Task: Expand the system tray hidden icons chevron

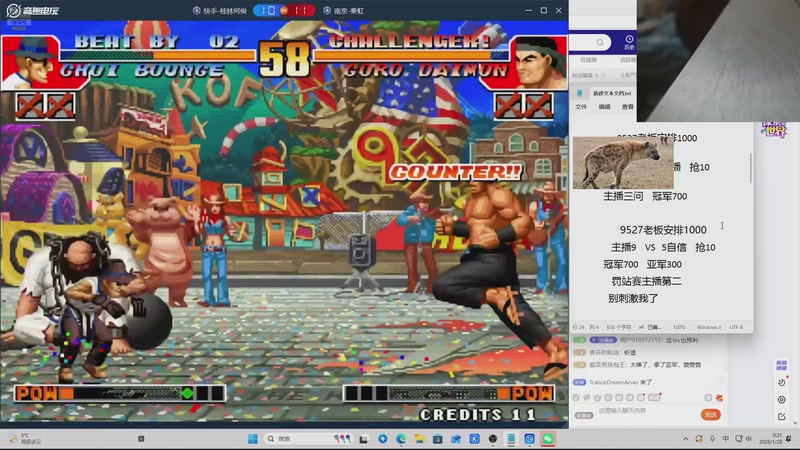Action: pos(686,439)
